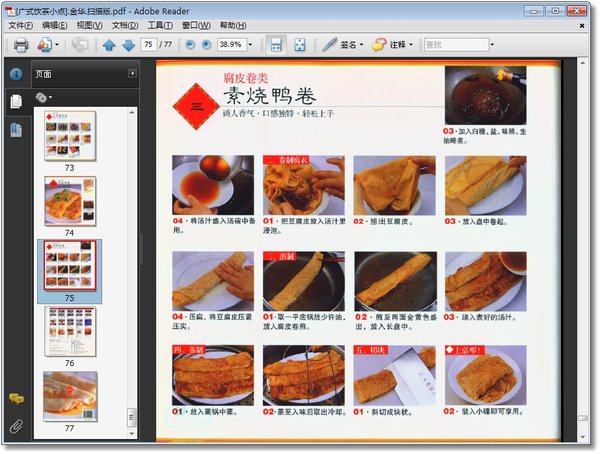Screen dimensions: 600x454
Task: Select page 75 thumbnail
Action: 70,266
